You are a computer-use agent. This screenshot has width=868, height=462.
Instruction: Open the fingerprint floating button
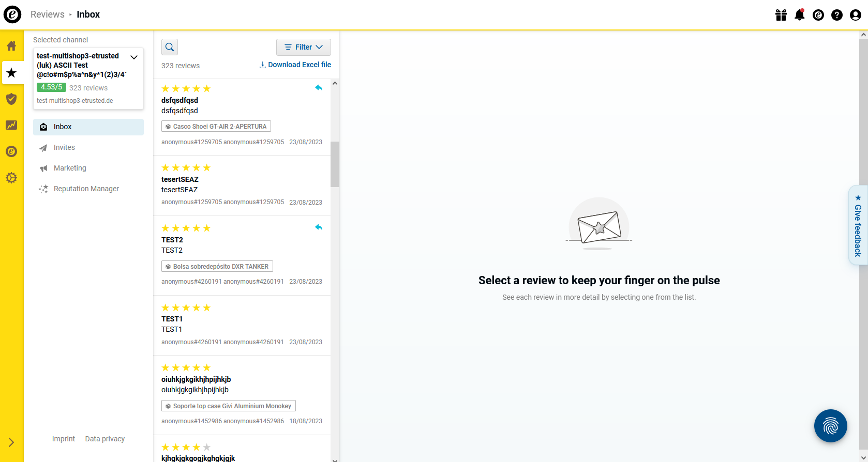click(831, 426)
